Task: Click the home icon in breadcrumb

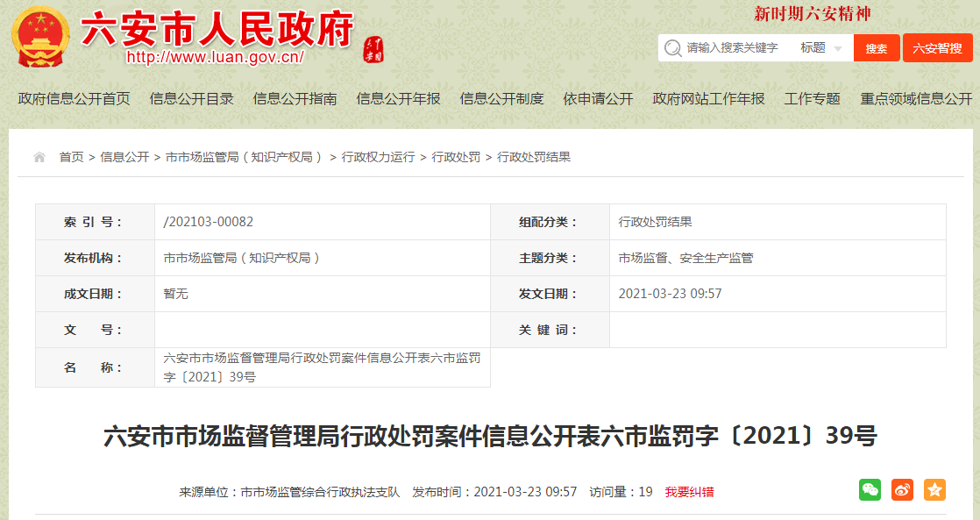Action: pos(39,157)
